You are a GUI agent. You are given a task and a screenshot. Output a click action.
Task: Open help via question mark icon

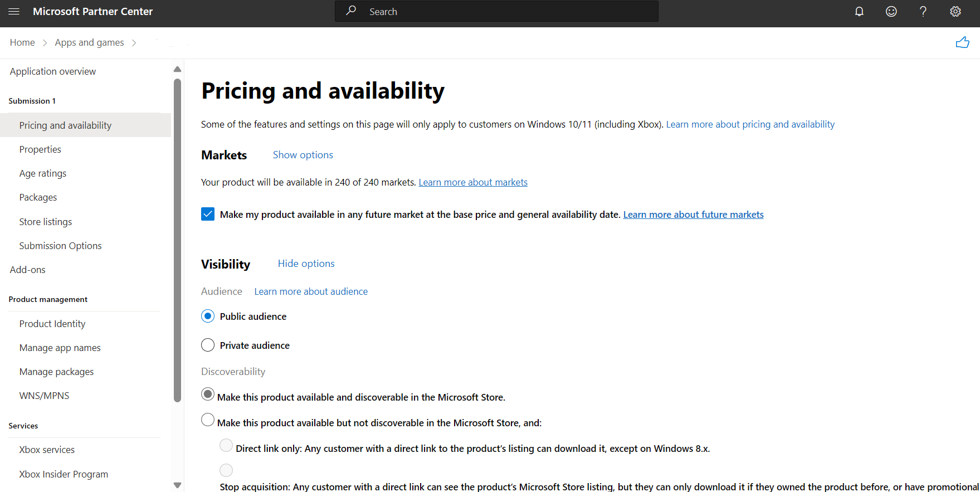[923, 11]
